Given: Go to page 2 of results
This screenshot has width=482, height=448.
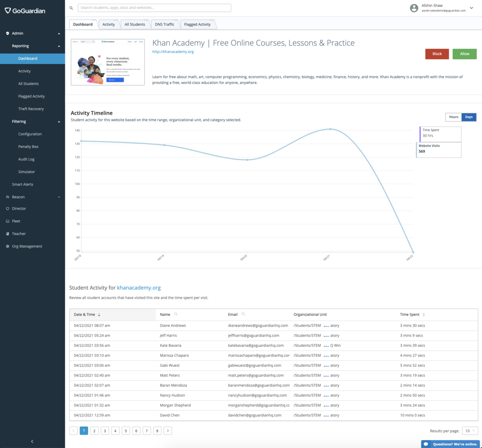Looking at the screenshot, I should pos(94,431).
